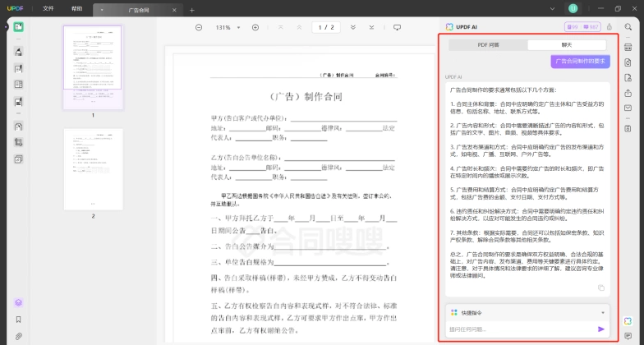644x345 pixels.
Task: Expand the 快捷指令 quick prompt dropdown
Action: pyautogui.click(x=603, y=313)
